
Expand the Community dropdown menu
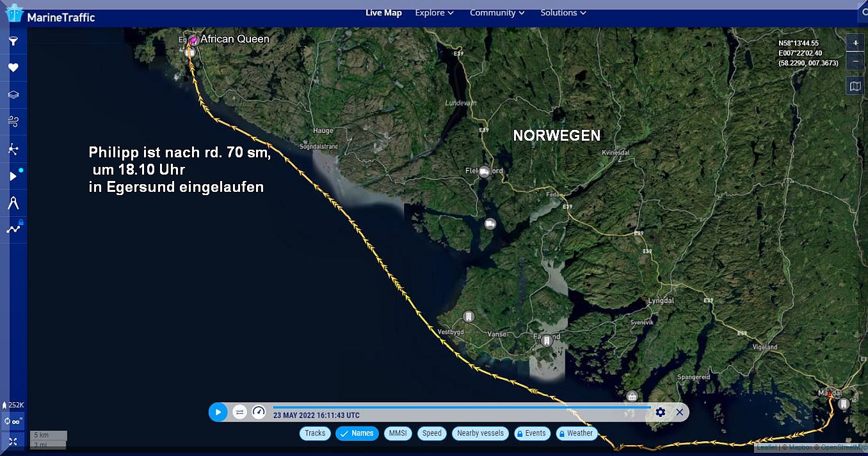[497, 13]
